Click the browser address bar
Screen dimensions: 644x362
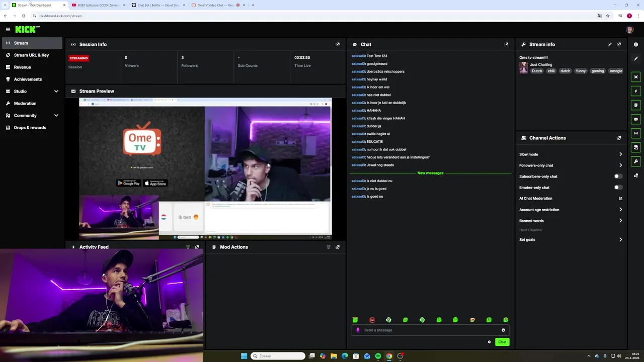(312, 16)
